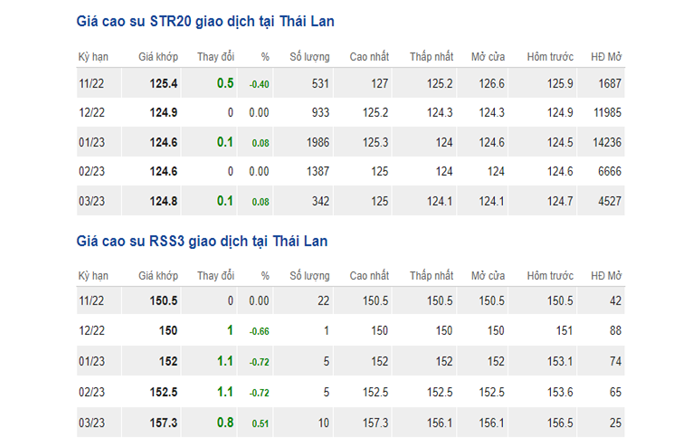The height and width of the screenshot is (447, 700).
Task: Select the 11/22 term in STR20 table
Action: pos(91,83)
